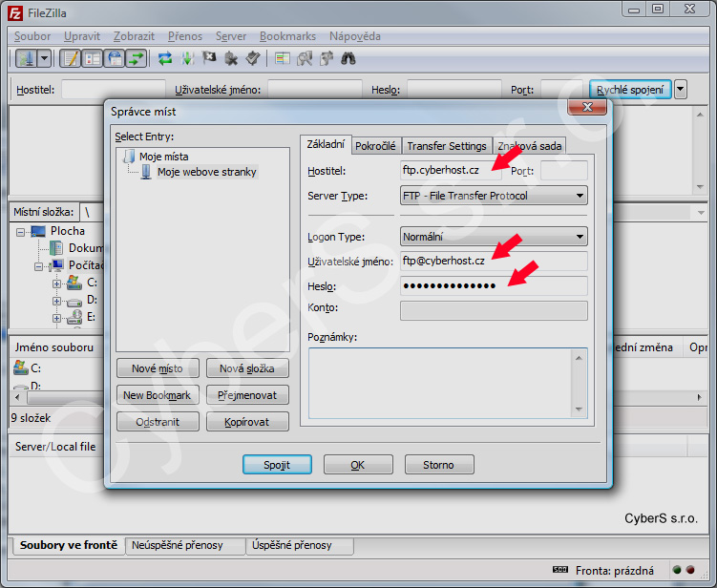
Task: Click the site username field ftp@cyberhost.cz
Action: click(494, 262)
